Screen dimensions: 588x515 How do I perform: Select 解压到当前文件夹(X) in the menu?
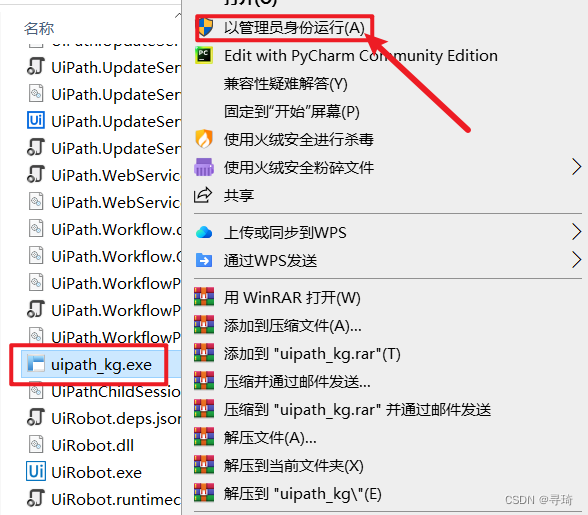[x=294, y=465]
